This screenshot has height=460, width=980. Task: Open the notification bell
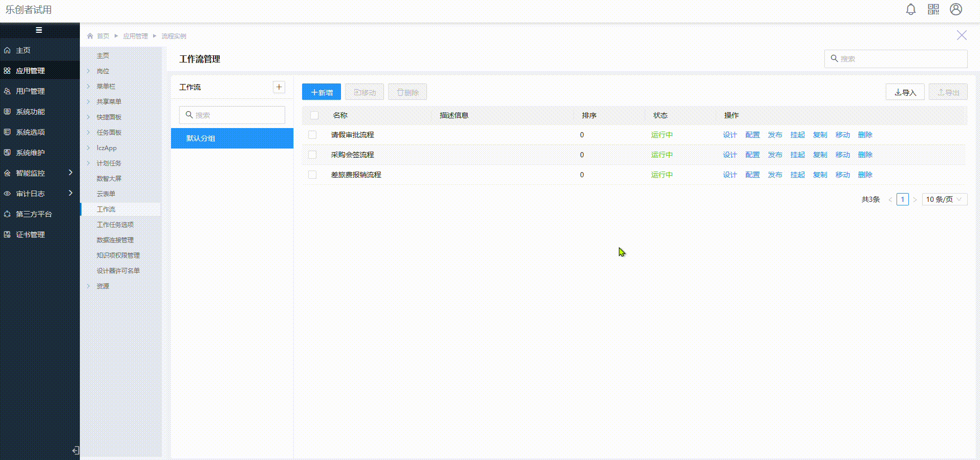tap(910, 10)
